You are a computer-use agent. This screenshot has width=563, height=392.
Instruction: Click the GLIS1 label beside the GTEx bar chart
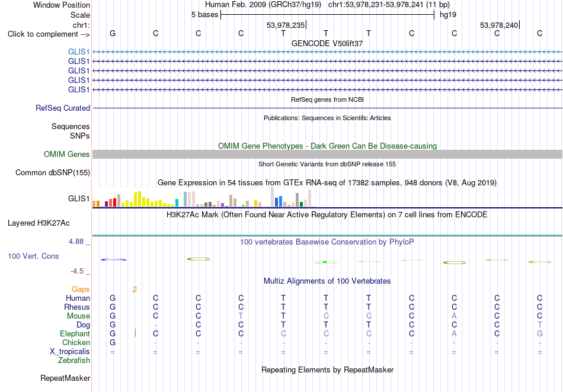coord(79,199)
